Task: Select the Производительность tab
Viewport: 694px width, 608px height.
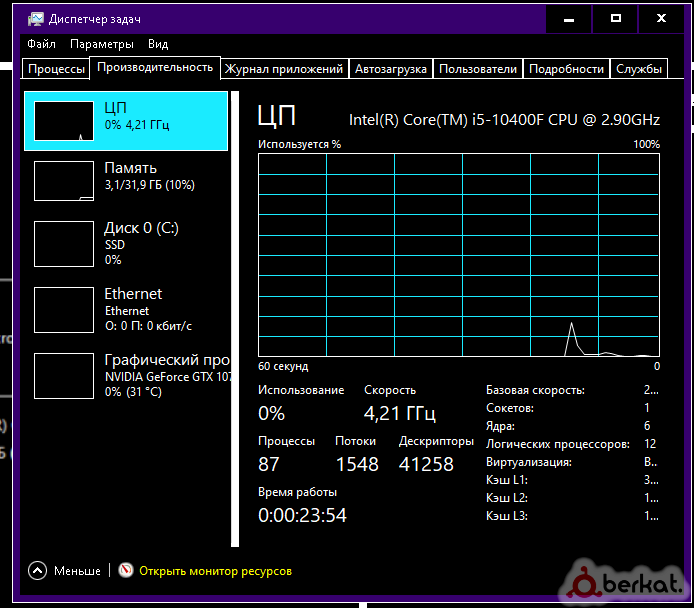Action: [x=155, y=67]
